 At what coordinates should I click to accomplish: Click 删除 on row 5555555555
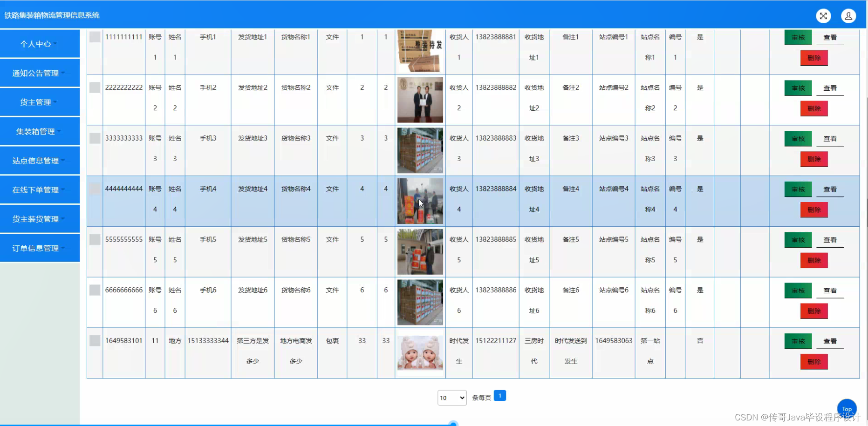(x=814, y=260)
